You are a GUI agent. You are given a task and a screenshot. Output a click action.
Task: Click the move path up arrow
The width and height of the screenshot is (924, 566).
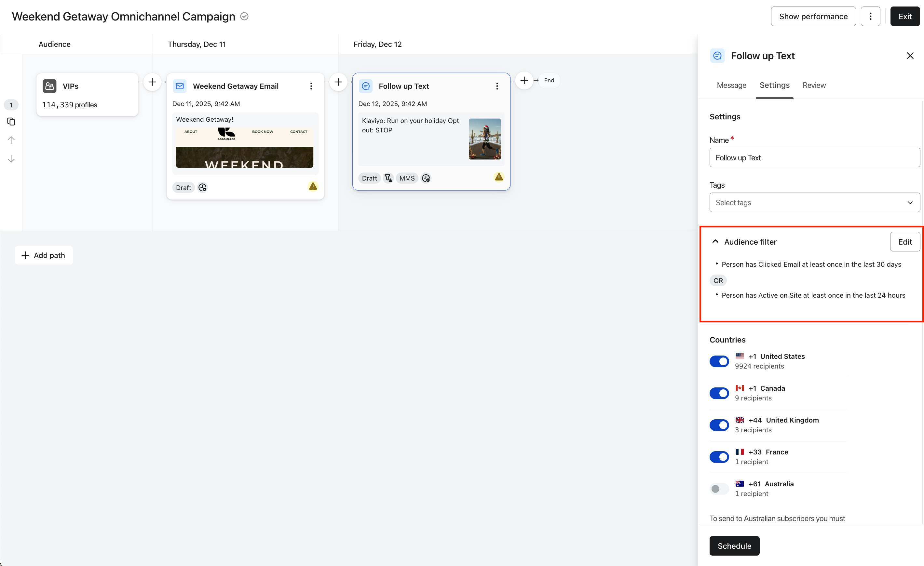tap(11, 140)
